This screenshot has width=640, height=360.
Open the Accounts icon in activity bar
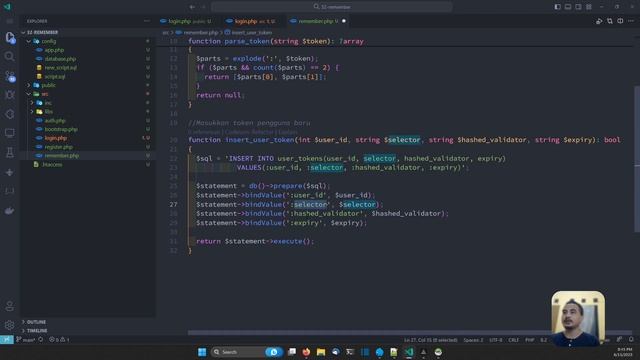click(9, 306)
